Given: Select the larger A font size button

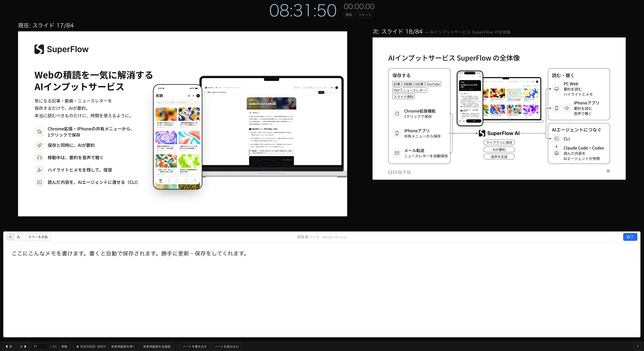Looking at the screenshot, I should (18, 237).
